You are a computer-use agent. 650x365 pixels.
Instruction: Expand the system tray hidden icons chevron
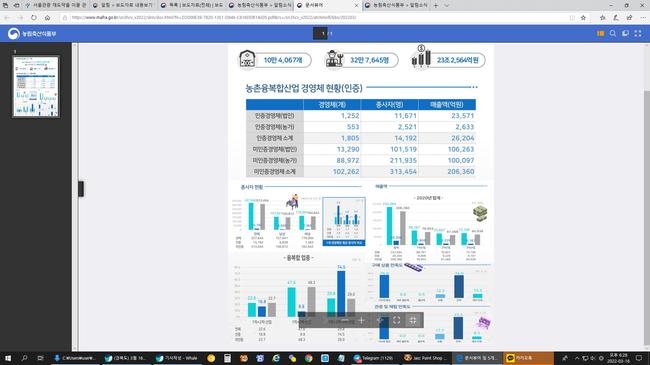(x=577, y=358)
